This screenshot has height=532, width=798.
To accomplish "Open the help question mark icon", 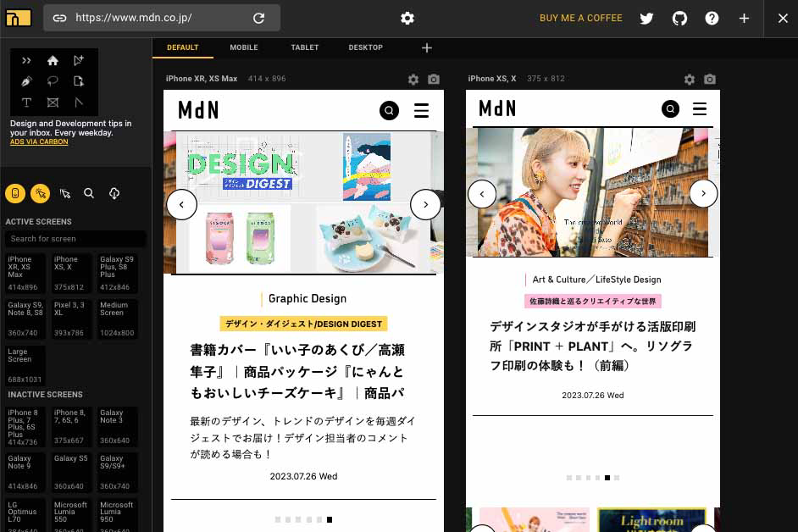I will (x=712, y=18).
